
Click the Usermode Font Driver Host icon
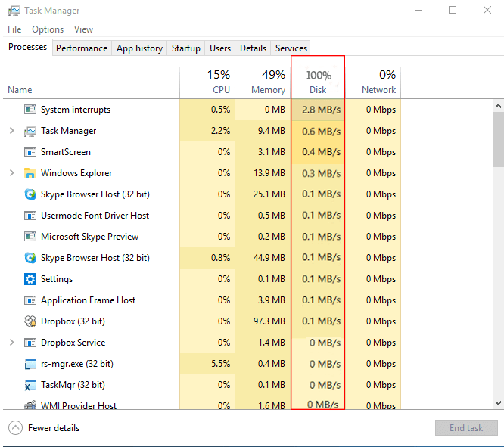click(x=30, y=216)
